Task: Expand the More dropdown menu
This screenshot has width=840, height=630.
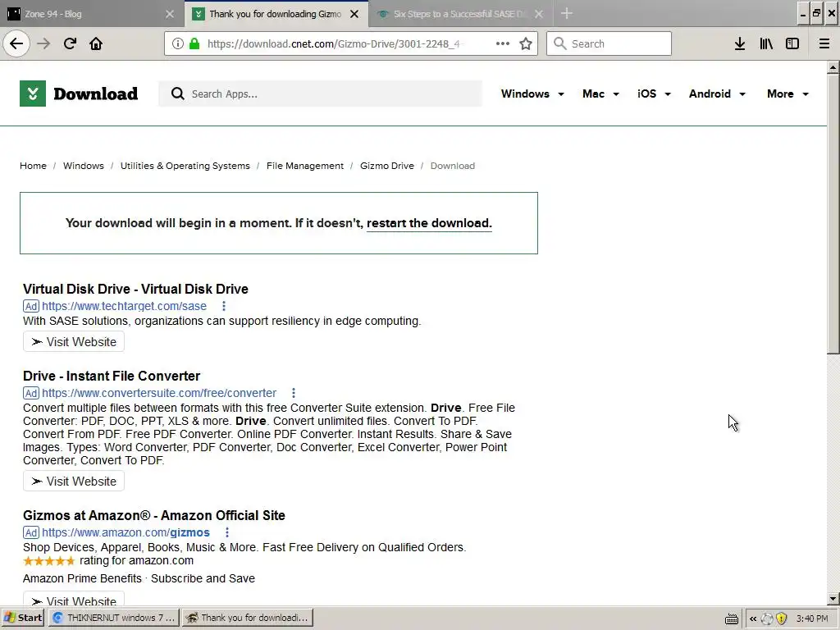Action: [x=787, y=94]
